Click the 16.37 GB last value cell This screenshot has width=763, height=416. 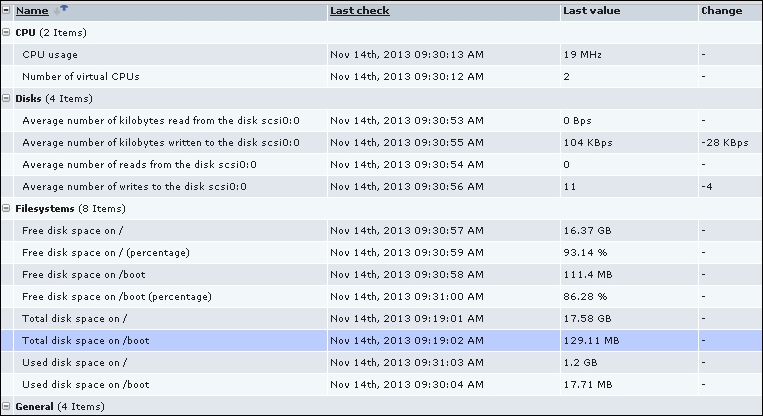(587, 231)
